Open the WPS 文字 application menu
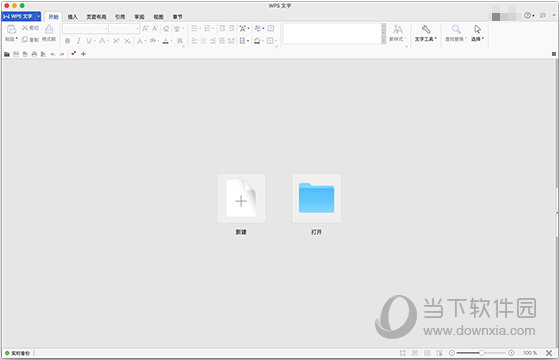 pyautogui.click(x=21, y=16)
